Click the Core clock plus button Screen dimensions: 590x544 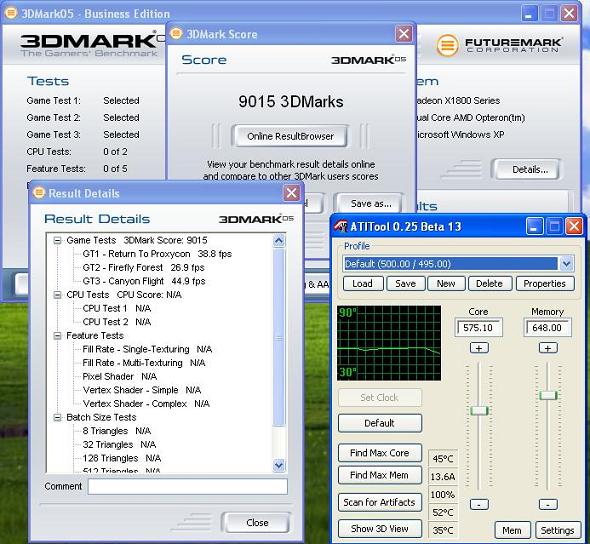[479, 348]
